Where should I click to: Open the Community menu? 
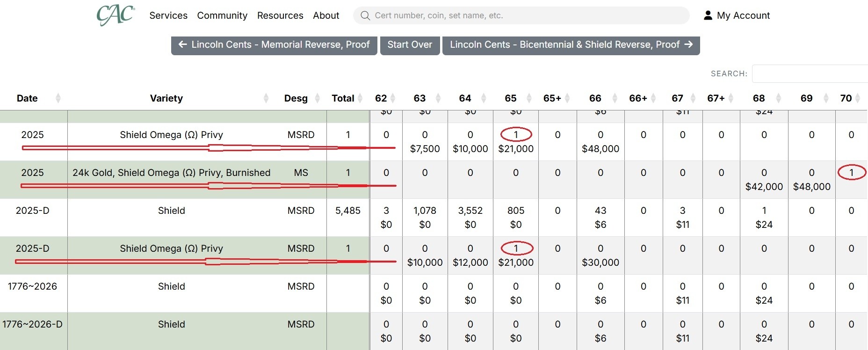click(x=222, y=15)
